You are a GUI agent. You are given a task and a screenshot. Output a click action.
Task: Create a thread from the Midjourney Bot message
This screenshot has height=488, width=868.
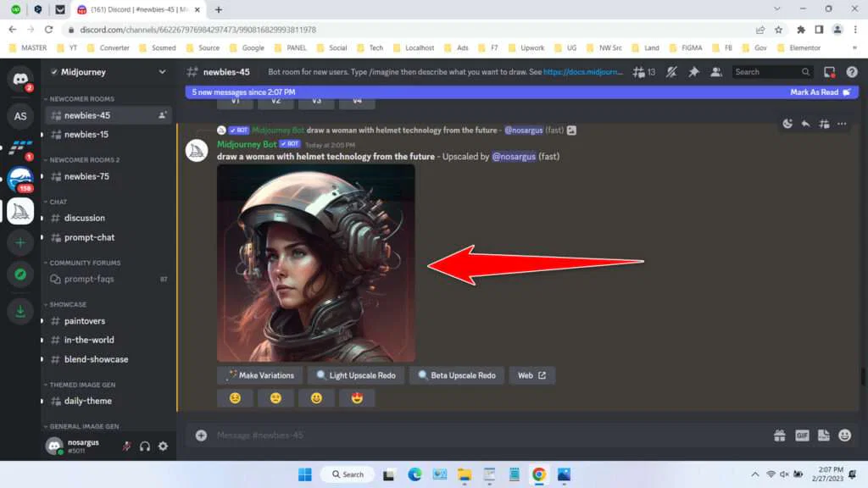(824, 124)
